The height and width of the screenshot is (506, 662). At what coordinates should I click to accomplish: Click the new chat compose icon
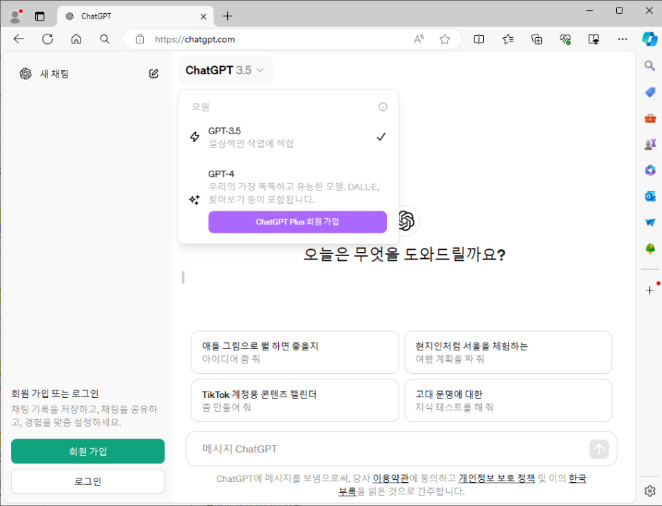point(154,73)
